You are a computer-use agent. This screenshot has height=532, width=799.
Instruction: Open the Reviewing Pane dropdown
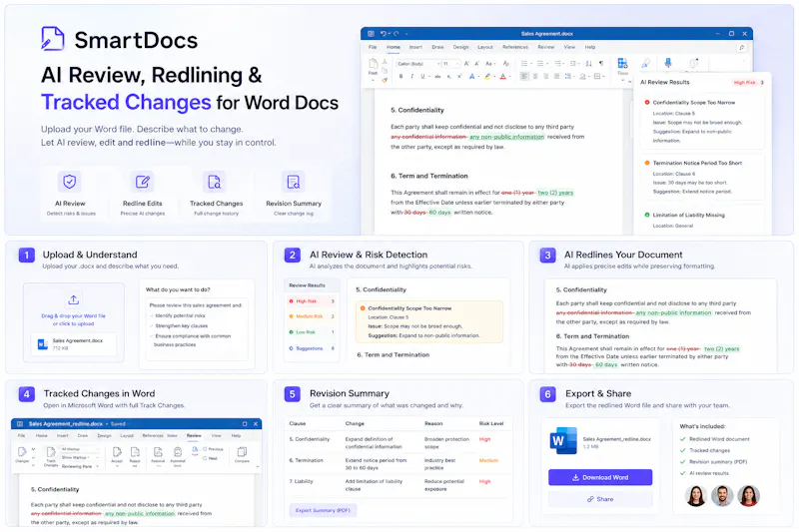click(80, 466)
